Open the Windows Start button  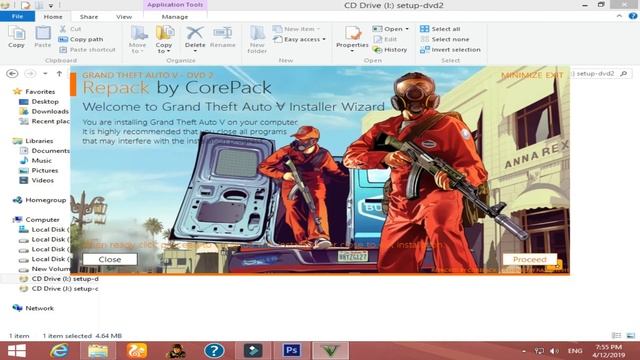(x=17, y=351)
